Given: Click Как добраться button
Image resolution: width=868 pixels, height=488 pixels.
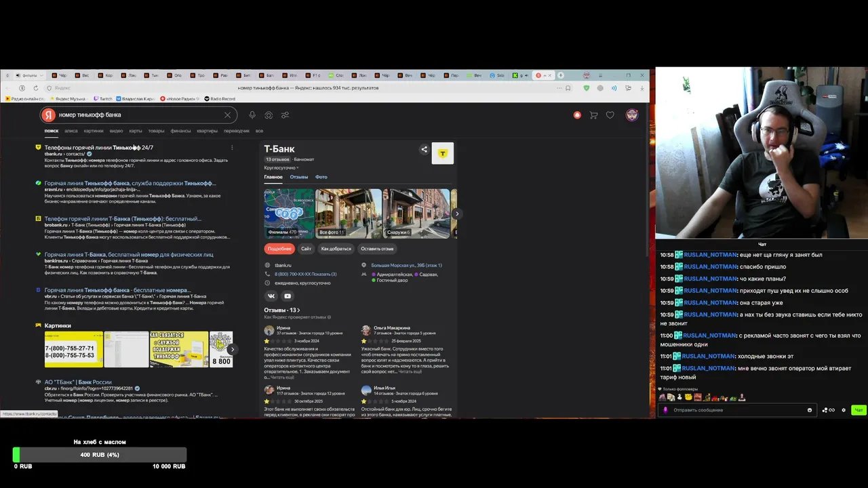Looking at the screenshot, I should [x=336, y=249].
